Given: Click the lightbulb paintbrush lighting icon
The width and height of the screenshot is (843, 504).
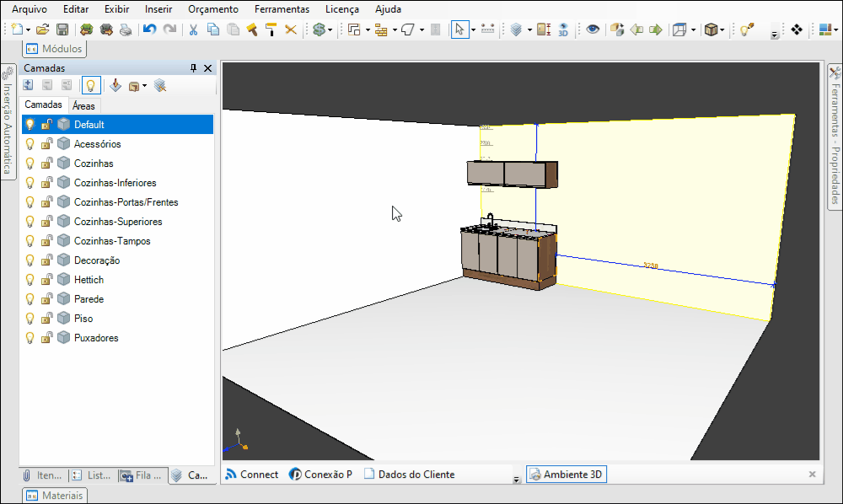Looking at the screenshot, I should pyautogui.click(x=747, y=29).
